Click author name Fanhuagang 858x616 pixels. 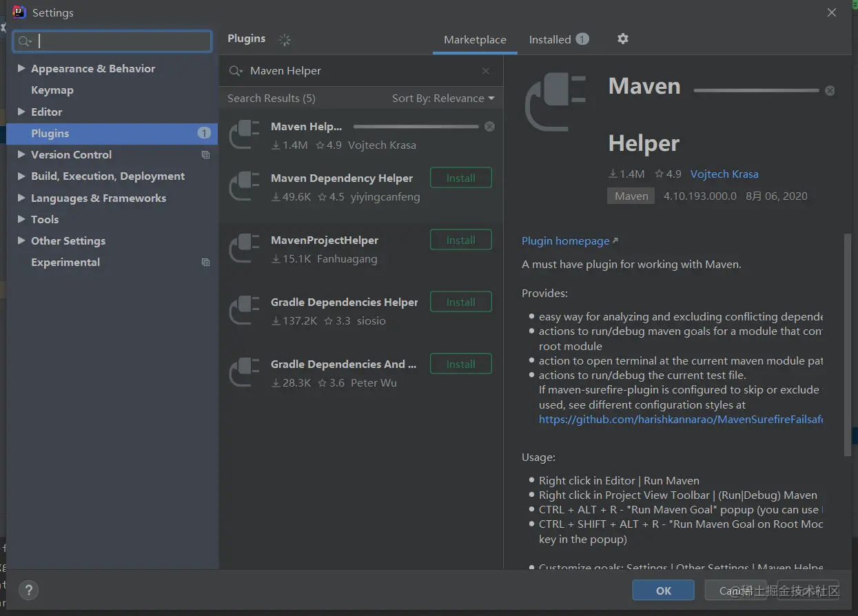click(x=347, y=259)
